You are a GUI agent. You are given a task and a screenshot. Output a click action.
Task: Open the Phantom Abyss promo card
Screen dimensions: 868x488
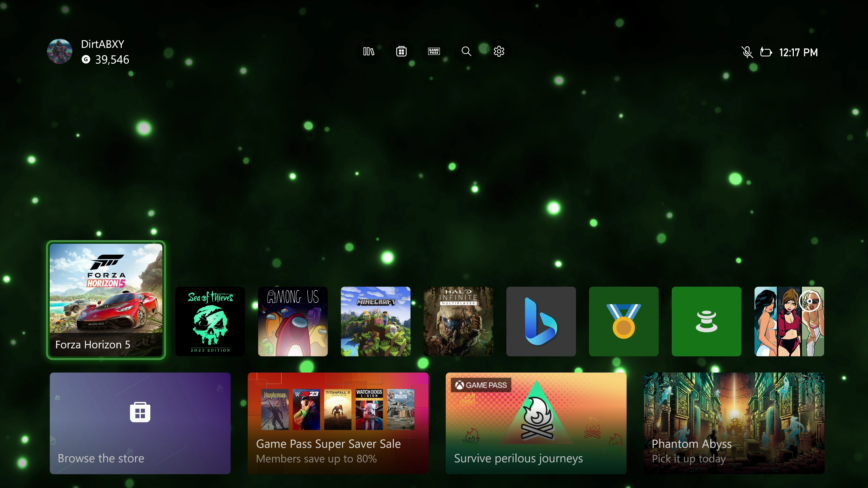[x=734, y=423]
